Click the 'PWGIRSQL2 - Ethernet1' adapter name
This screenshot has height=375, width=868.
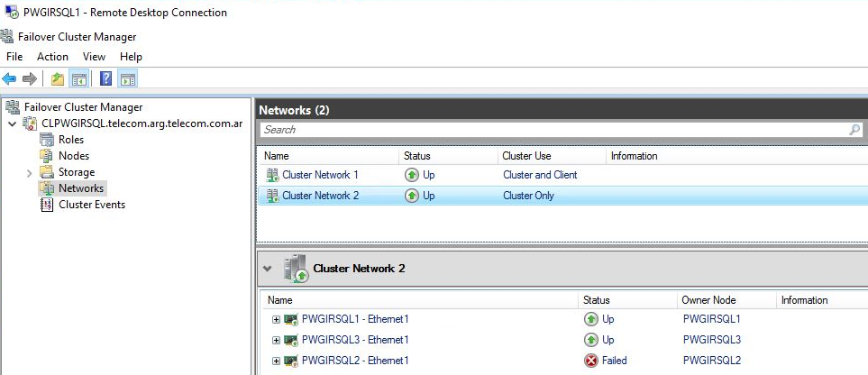355,361
